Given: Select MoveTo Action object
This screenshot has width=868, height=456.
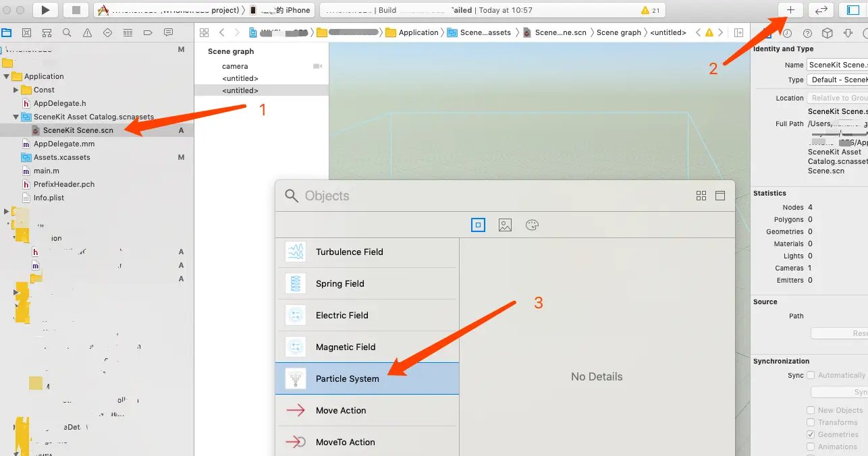Looking at the screenshot, I should 367,442.
